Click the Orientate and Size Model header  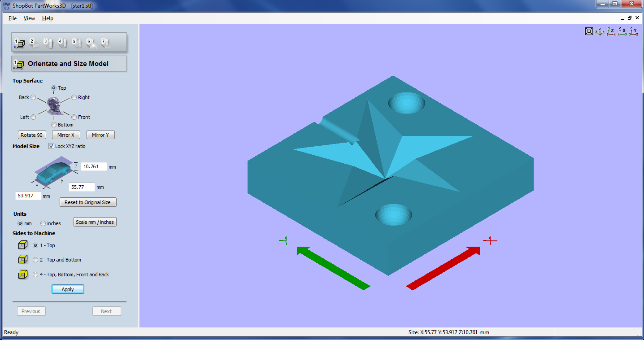pos(69,64)
